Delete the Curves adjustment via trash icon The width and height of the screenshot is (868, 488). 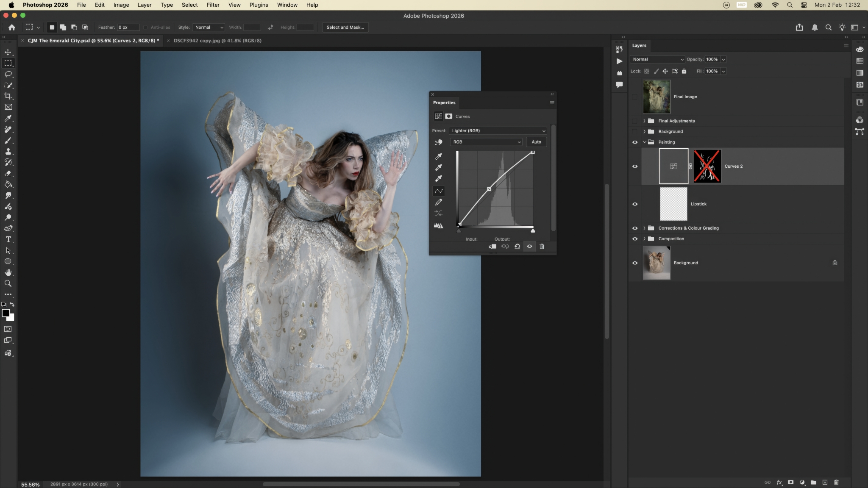(x=542, y=247)
